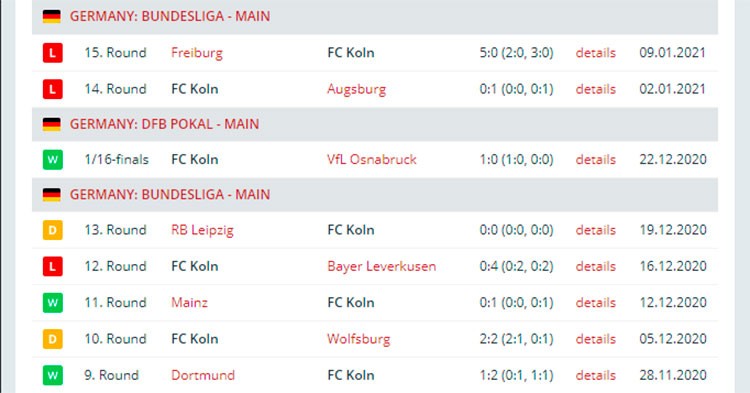Viewport: 750px width, 393px height.
Task: Click the W badge for Mainz match
Action: pos(53,303)
